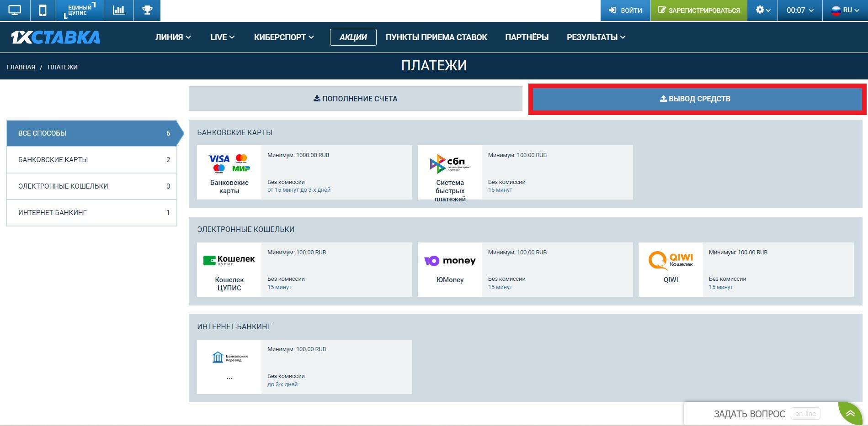The width and height of the screenshot is (868, 426).
Task: Filter by ЭЛЕКТРОННЫЕ КОШЕЛЬКИ in the sidebar
Action: (91, 186)
